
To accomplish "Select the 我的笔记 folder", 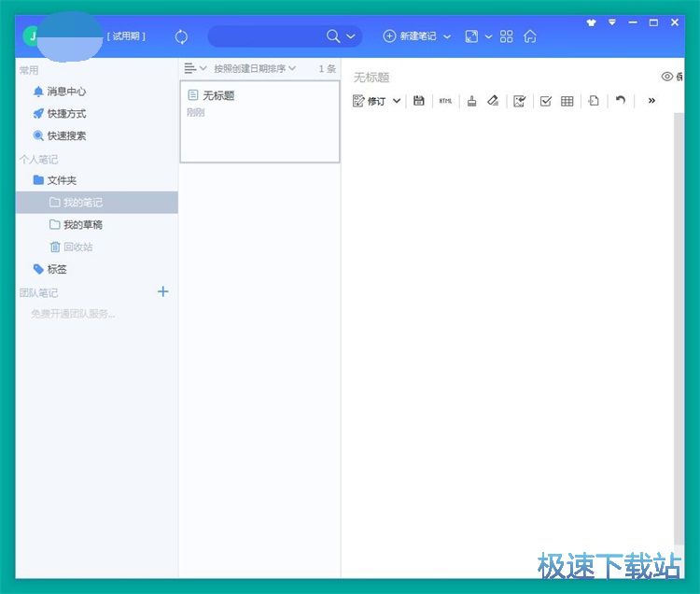I will [96, 203].
